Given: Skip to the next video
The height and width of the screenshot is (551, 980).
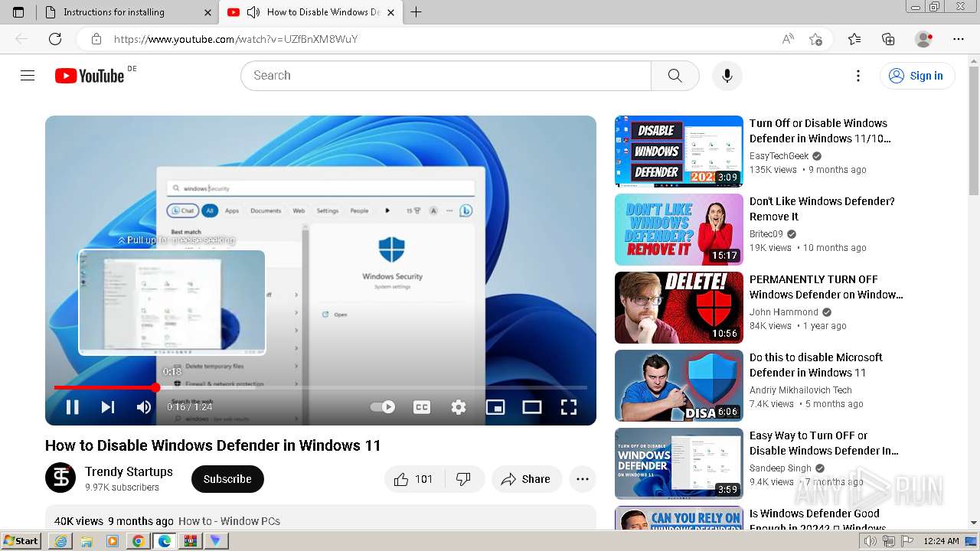Looking at the screenshot, I should click(x=108, y=407).
